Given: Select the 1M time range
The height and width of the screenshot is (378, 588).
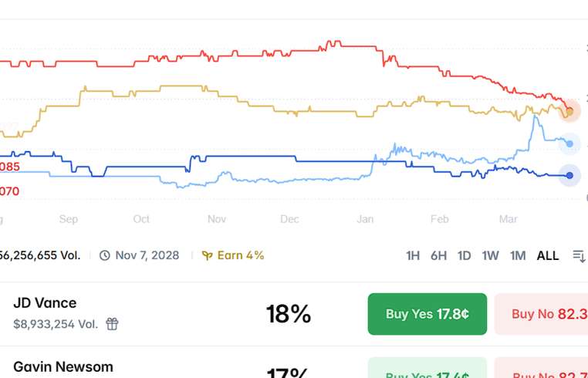Looking at the screenshot, I should click(x=517, y=255).
